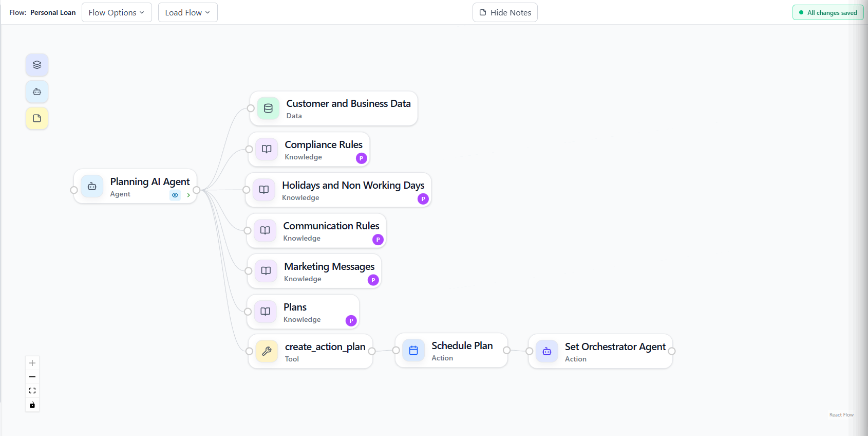Hide notes using the Hide Notes button
Viewport: 868px width, 436px height.
coord(505,12)
